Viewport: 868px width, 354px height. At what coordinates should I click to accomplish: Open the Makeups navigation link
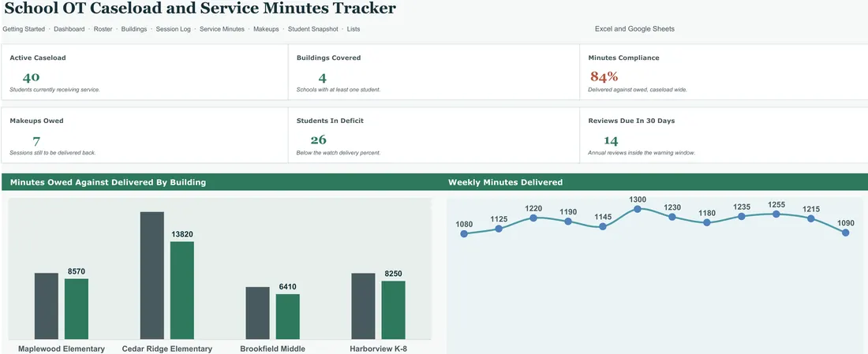pyautogui.click(x=266, y=28)
